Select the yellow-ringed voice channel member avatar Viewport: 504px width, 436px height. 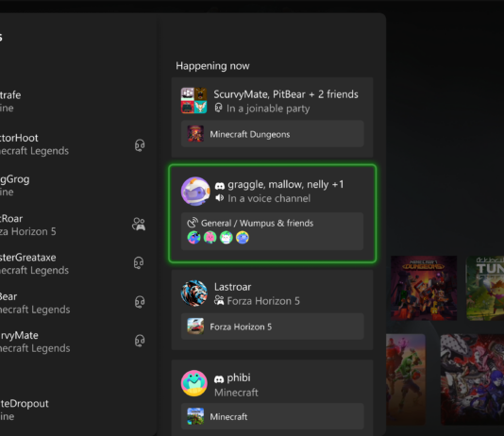pos(243,238)
